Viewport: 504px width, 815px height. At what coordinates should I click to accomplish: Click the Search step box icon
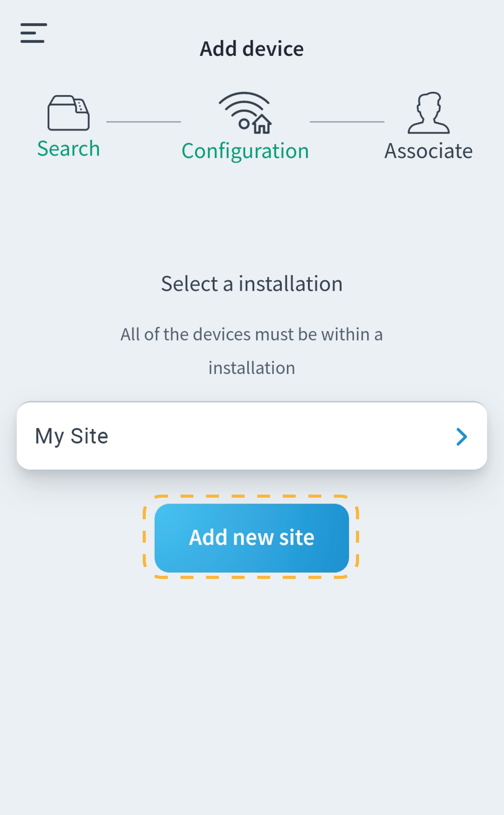point(68,113)
